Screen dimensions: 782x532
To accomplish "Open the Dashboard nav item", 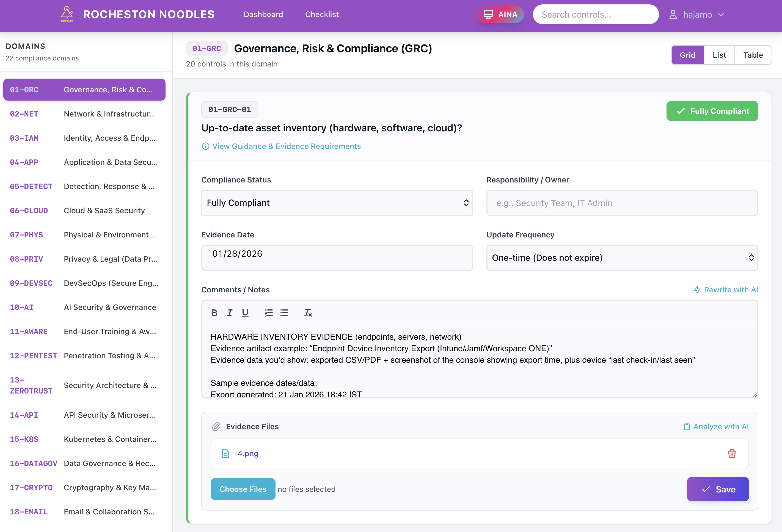I will 263,15.
